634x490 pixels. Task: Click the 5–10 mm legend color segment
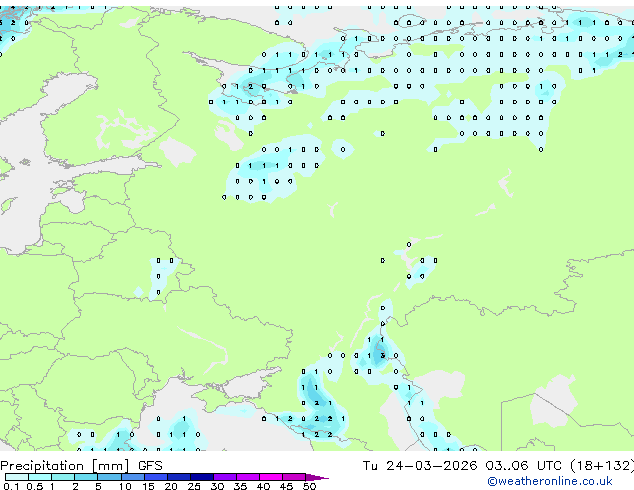109,477
